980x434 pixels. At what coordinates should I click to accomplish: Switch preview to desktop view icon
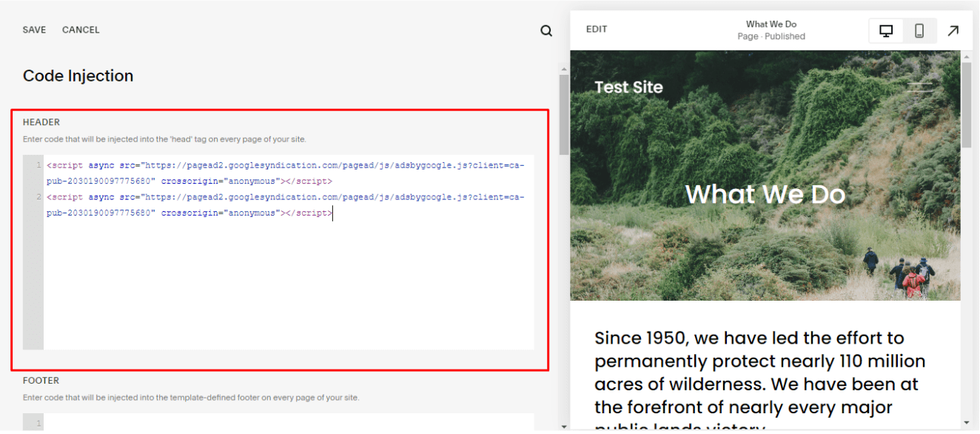click(x=886, y=31)
